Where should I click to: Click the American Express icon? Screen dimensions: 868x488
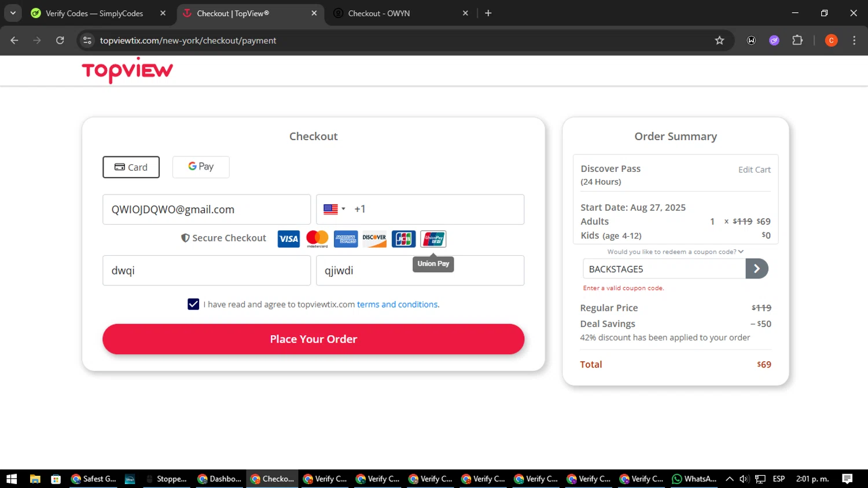tap(346, 239)
